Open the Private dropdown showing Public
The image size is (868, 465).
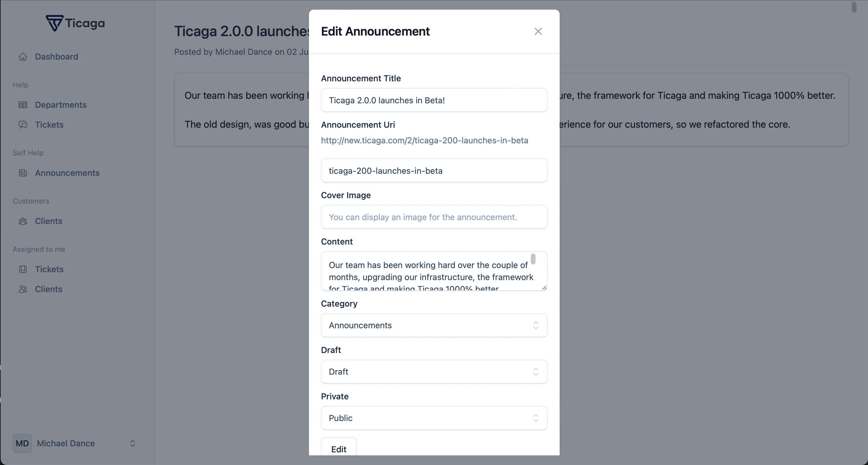(x=434, y=418)
